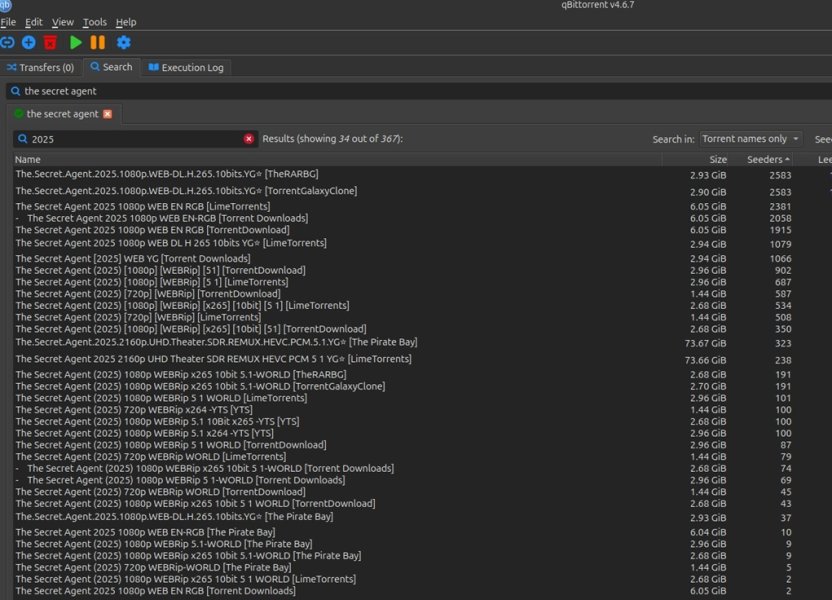Switch to the Execution Log tab
The image size is (832, 600).
coord(186,68)
